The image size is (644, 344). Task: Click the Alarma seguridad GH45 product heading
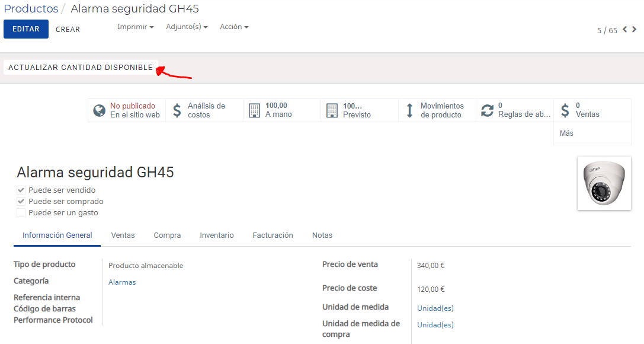click(x=95, y=172)
